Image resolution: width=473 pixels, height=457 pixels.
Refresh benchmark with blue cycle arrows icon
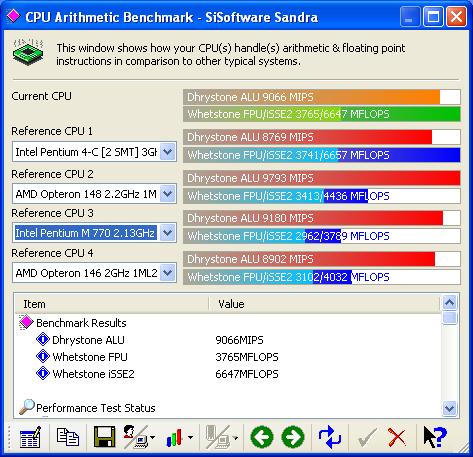coord(330,437)
